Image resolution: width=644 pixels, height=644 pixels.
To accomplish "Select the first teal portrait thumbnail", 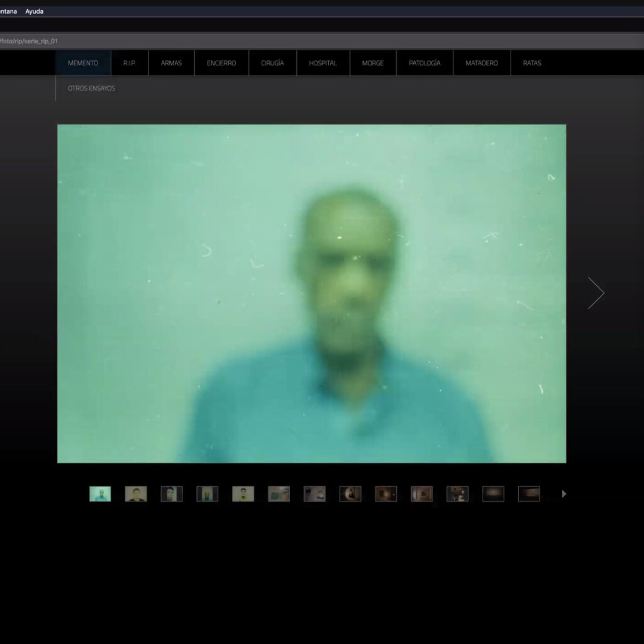I will click(x=100, y=494).
